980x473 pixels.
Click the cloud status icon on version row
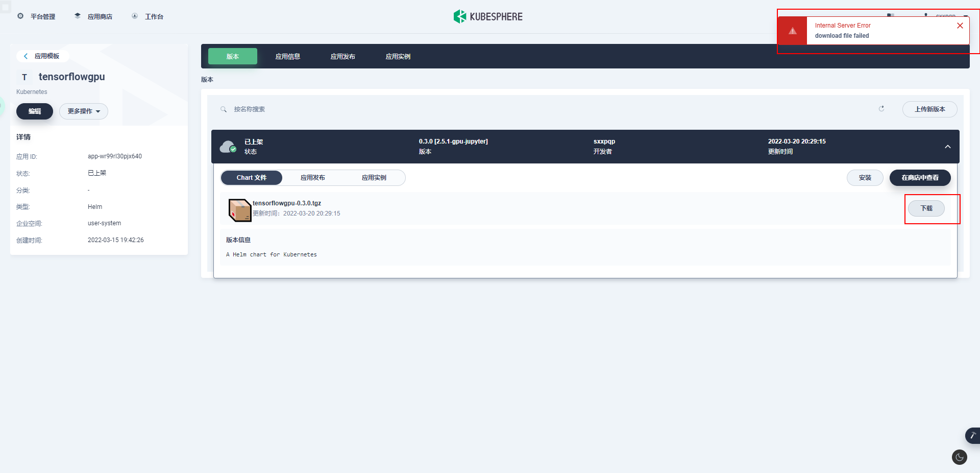[x=227, y=146]
